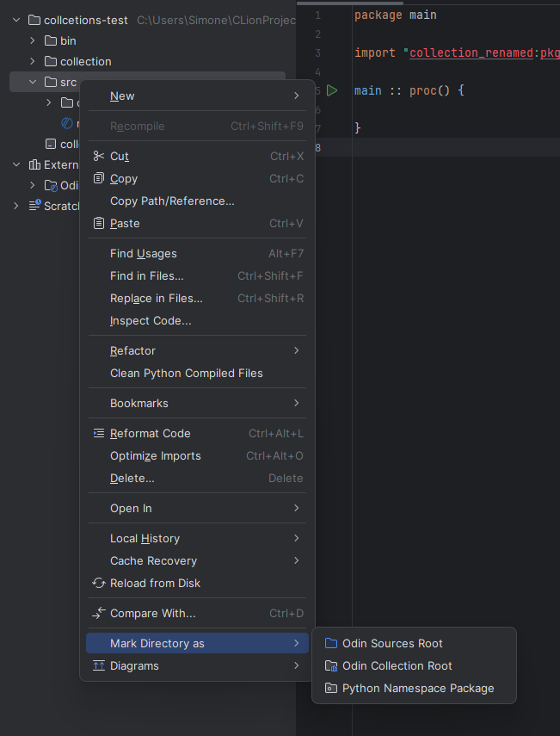Viewport: 560px width, 736px height.
Task: Click 'proc()' in the editor
Action: click(429, 90)
